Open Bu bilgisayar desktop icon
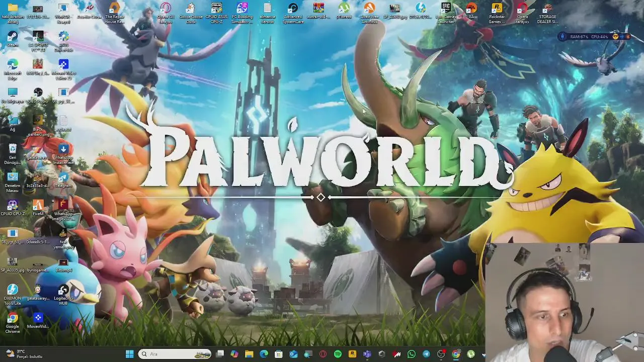644x362 pixels. pos(13,96)
